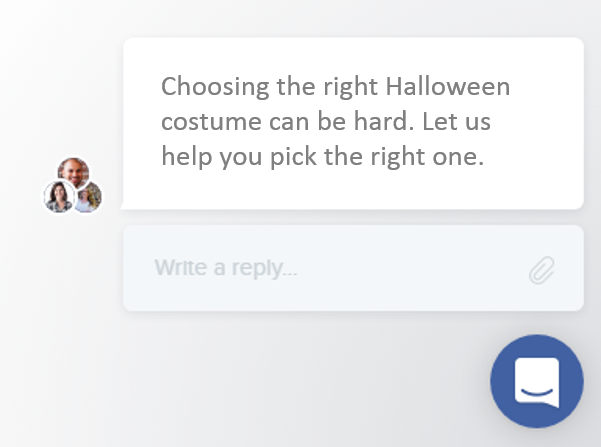601x447 pixels.
Task: Click the word "Choosing" in the message
Action: (215, 87)
